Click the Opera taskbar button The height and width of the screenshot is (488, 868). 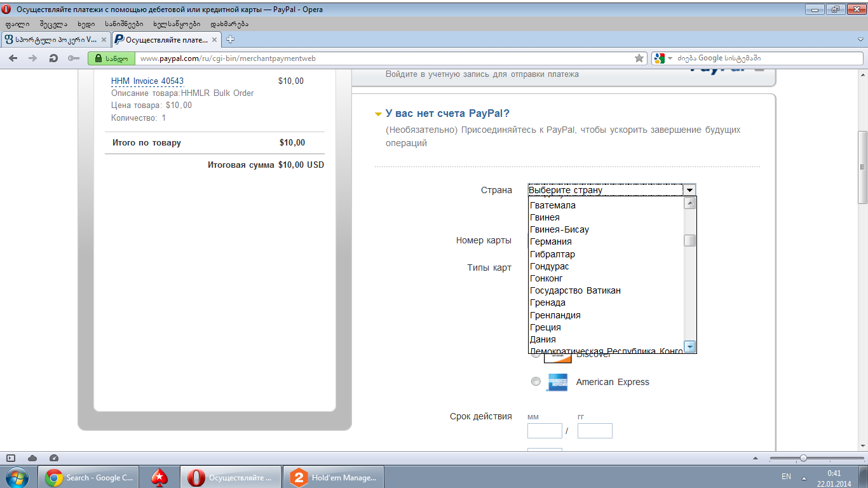(231, 477)
